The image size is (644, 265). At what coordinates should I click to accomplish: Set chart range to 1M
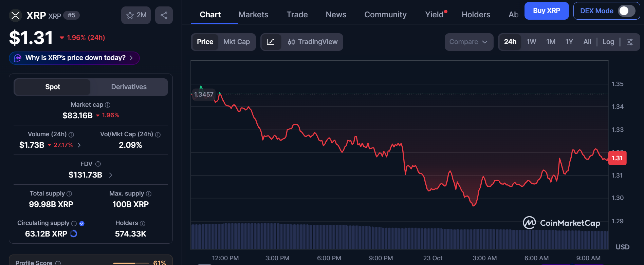[x=551, y=42]
